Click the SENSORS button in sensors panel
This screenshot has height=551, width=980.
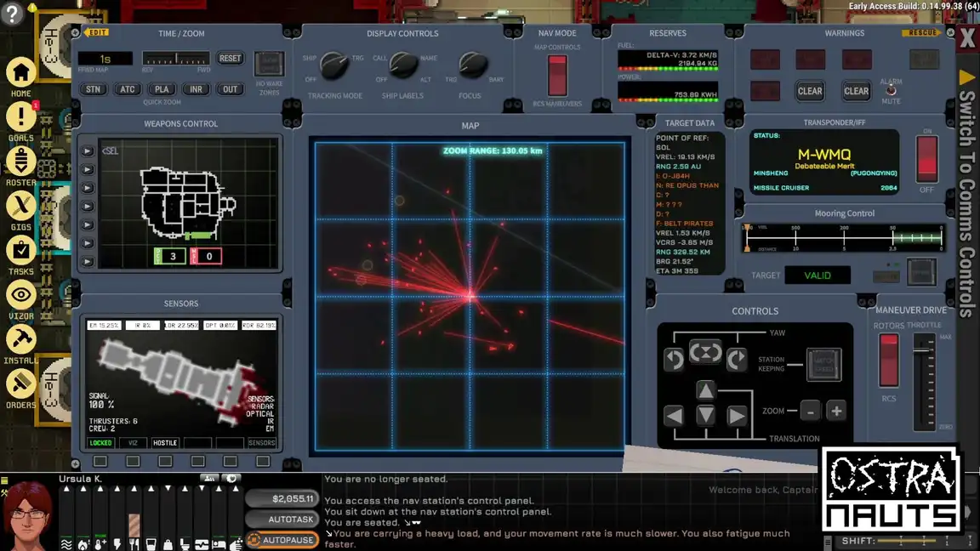pos(262,443)
